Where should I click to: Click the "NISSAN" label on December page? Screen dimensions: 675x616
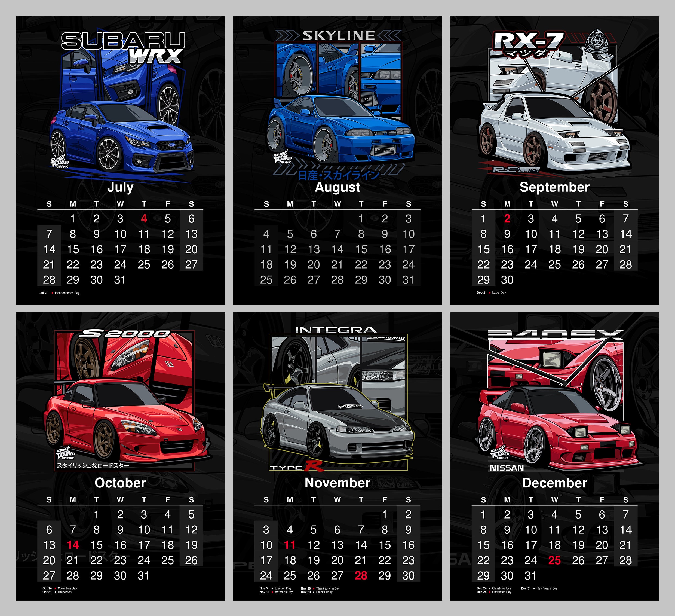507,468
